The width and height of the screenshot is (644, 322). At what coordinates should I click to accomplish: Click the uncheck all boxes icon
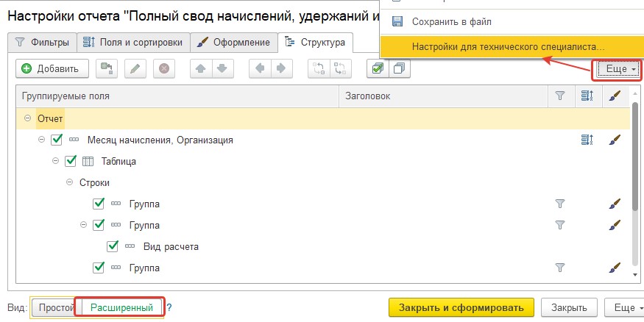[399, 68]
